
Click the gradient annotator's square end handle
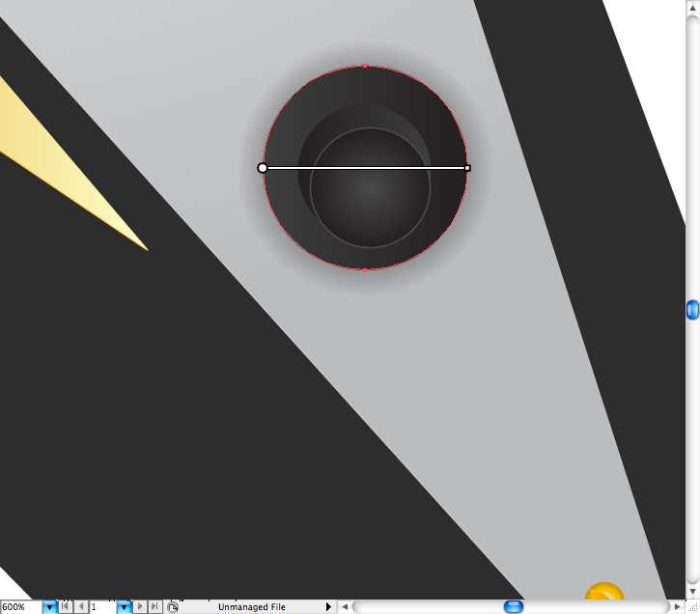[x=467, y=168]
